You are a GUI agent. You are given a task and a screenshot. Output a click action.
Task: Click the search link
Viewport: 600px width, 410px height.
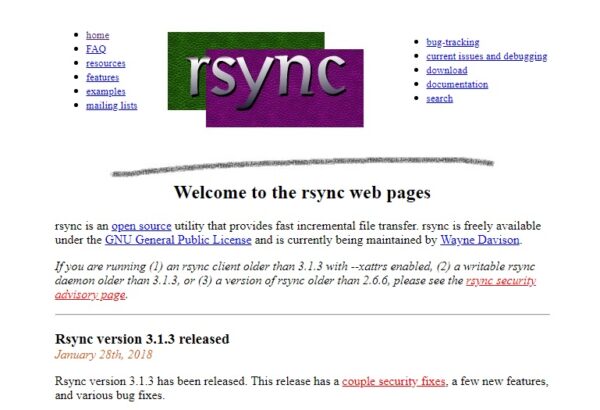coord(439,99)
